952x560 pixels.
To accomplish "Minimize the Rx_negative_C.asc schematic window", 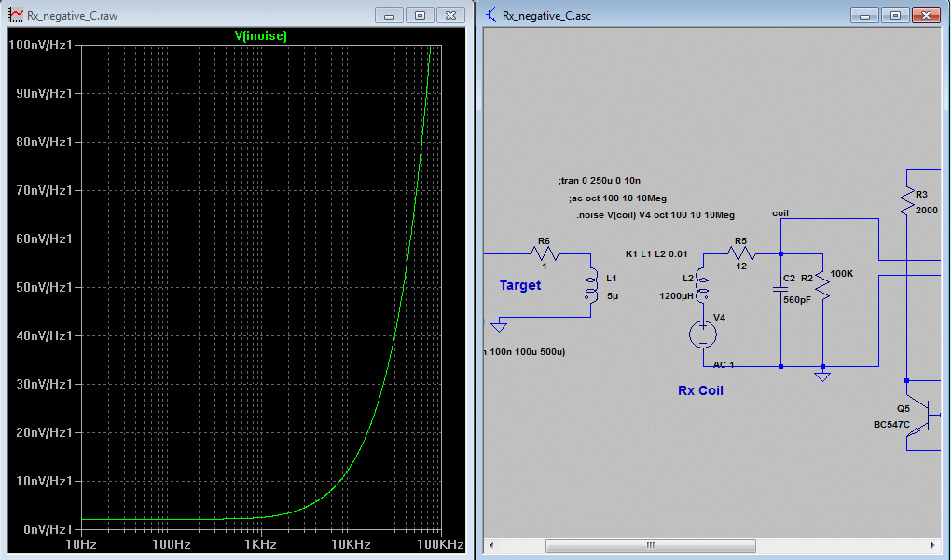I will (864, 15).
